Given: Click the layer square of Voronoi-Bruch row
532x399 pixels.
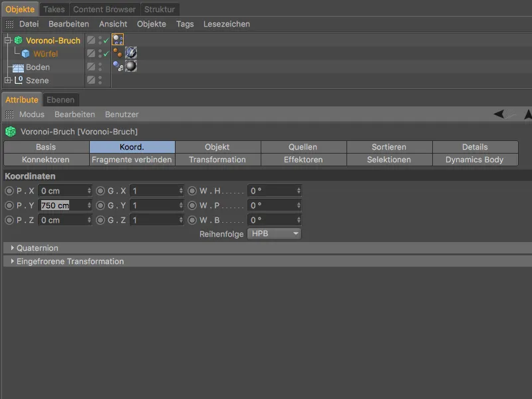Looking at the screenshot, I should 91,40.
